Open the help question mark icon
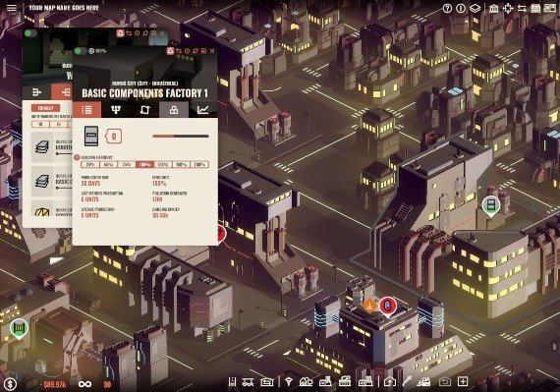Image resolution: width=560 pixels, height=392 pixels. 447,8
